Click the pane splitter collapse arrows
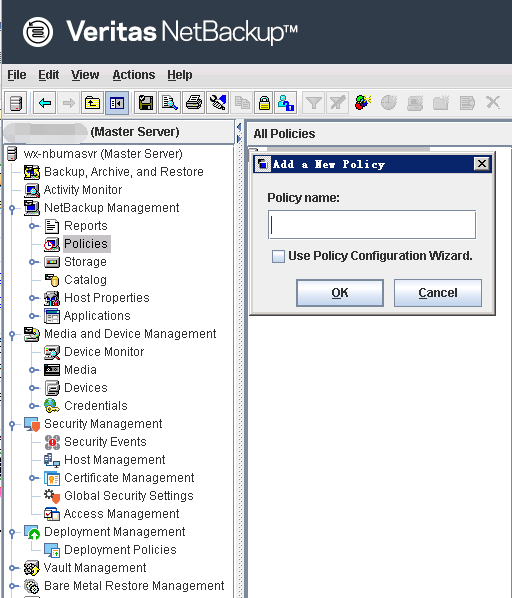This screenshot has height=598, width=512. click(x=239, y=132)
